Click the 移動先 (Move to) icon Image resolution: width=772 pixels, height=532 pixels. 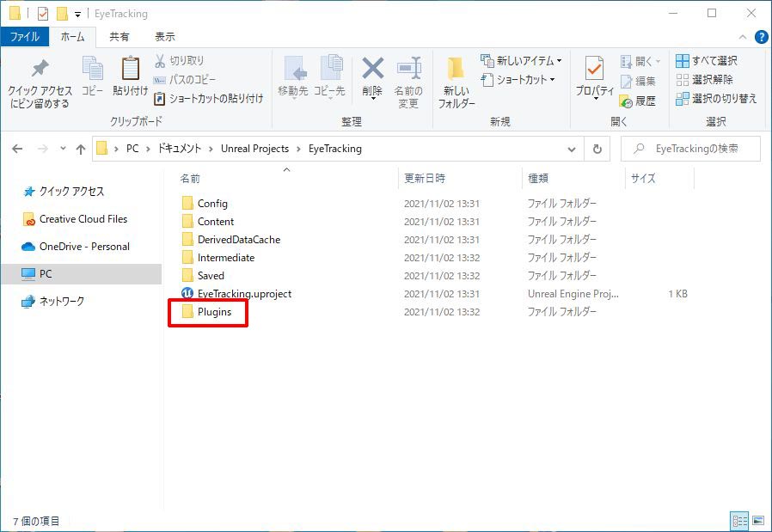tap(296, 68)
